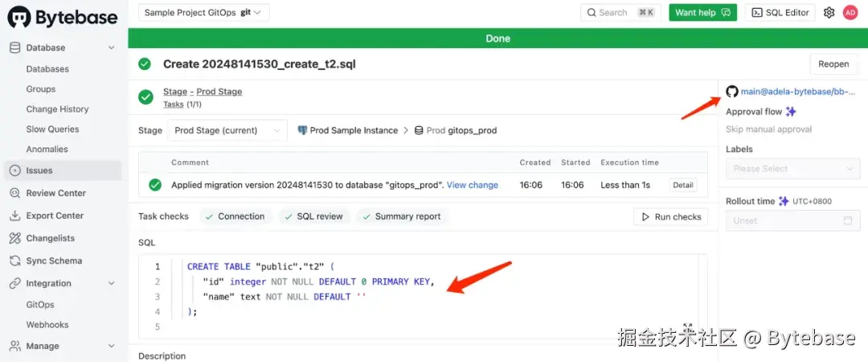The height and width of the screenshot is (362, 868).
Task: Click the Changelists icon
Action: click(x=15, y=238)
